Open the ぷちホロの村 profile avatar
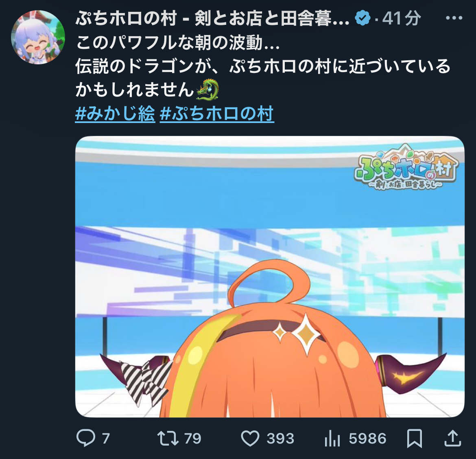This screenshot has height=459, width=476. pyautogui.click(x=38, y=37)
